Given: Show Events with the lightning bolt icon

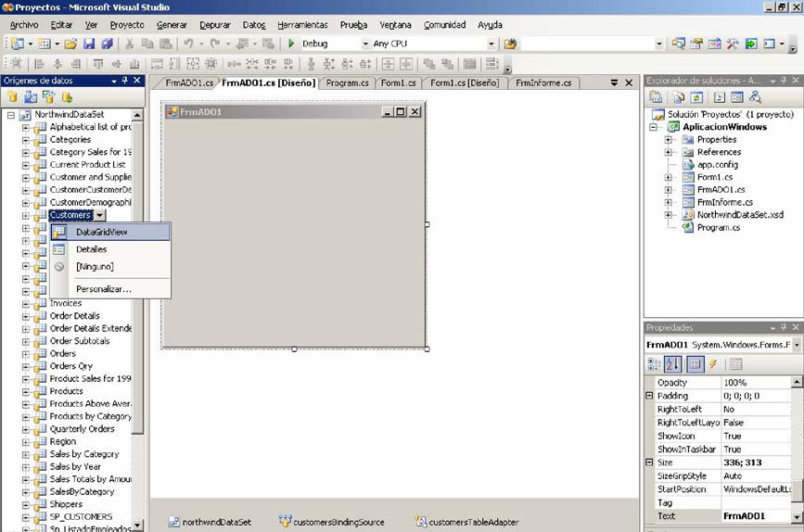Looking at the screenshot, I should point(713,364).
